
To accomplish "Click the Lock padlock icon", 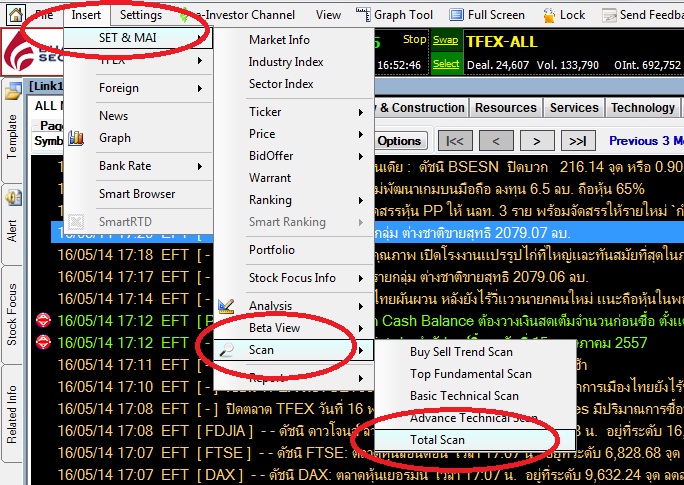I will click(x=549, y=15).
